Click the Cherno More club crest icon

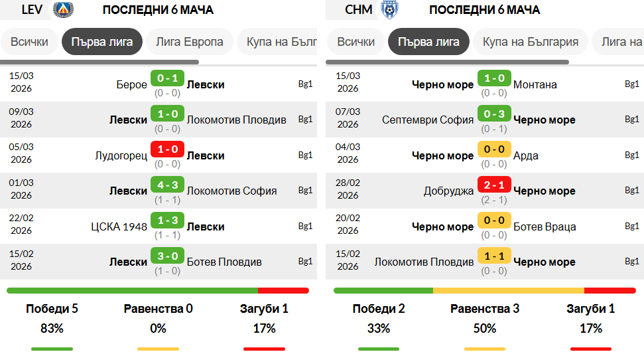(x=389, y=9)
